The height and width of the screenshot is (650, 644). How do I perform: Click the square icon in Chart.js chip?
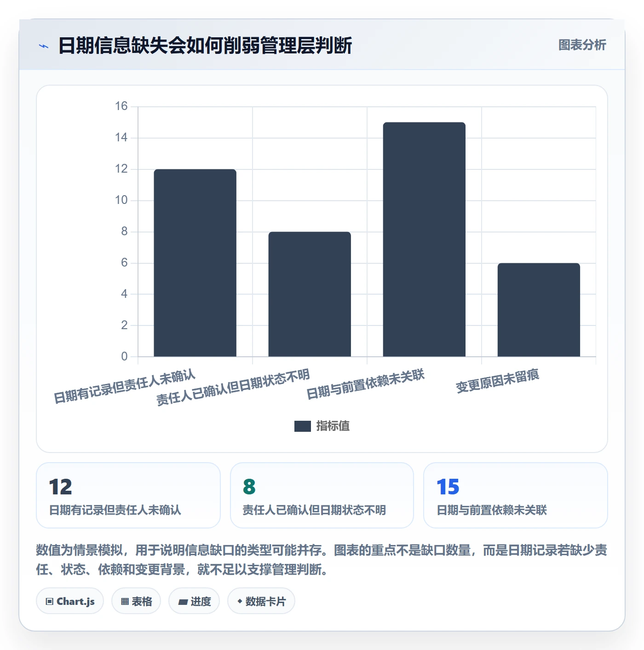tap(50, 602)
